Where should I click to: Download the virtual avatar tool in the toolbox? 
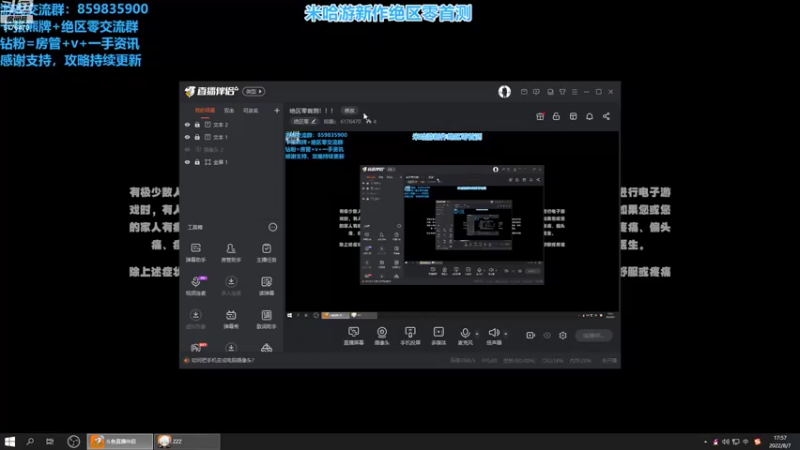(195, 319)
